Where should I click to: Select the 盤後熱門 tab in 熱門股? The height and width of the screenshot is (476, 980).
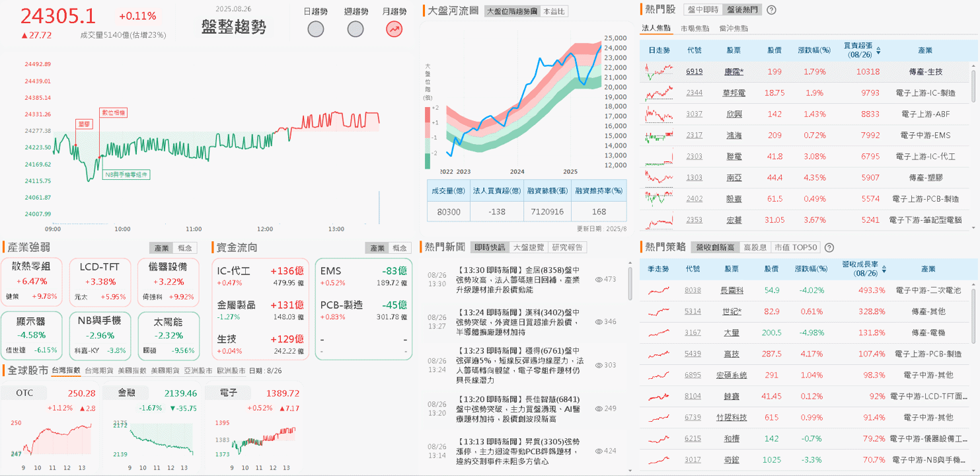pos(741,10)
